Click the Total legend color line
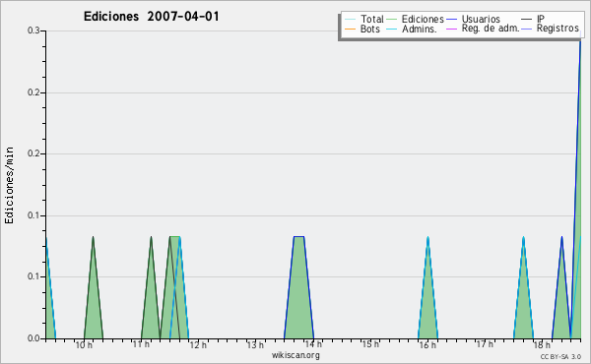This screenshot has height=364, width=591. click(x=350, y=20)
